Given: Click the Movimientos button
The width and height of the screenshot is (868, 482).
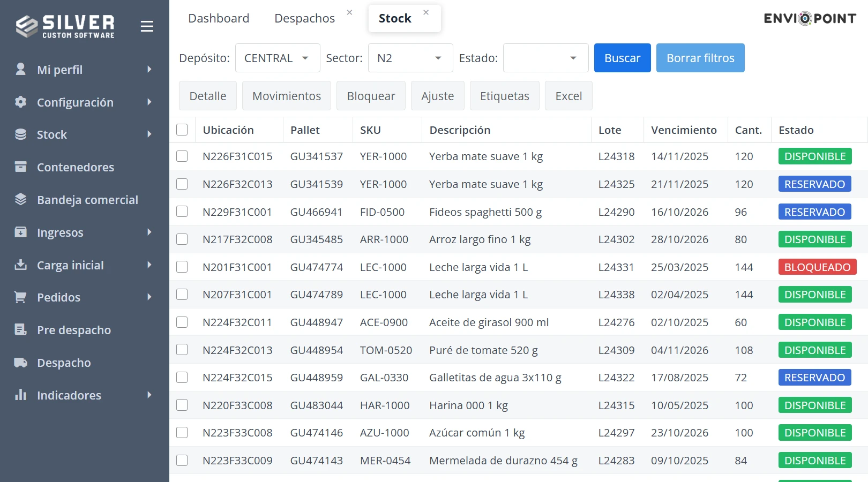Looking at the screenshot, I should click(x=287, y=96).
